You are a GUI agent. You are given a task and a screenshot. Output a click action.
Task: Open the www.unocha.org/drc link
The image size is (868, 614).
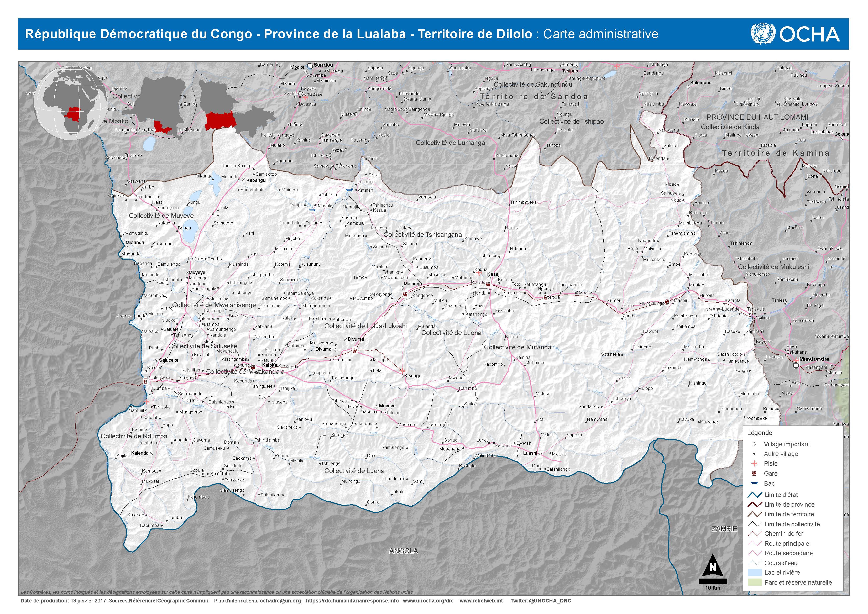click(x=428, y=601)
